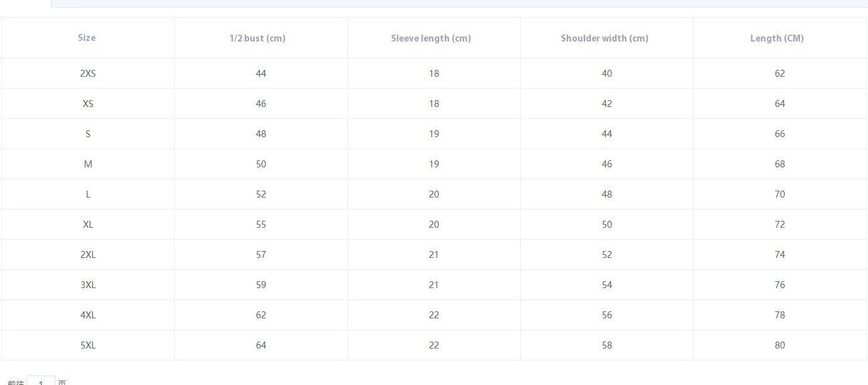Select the M size row label

pos(88,164)
